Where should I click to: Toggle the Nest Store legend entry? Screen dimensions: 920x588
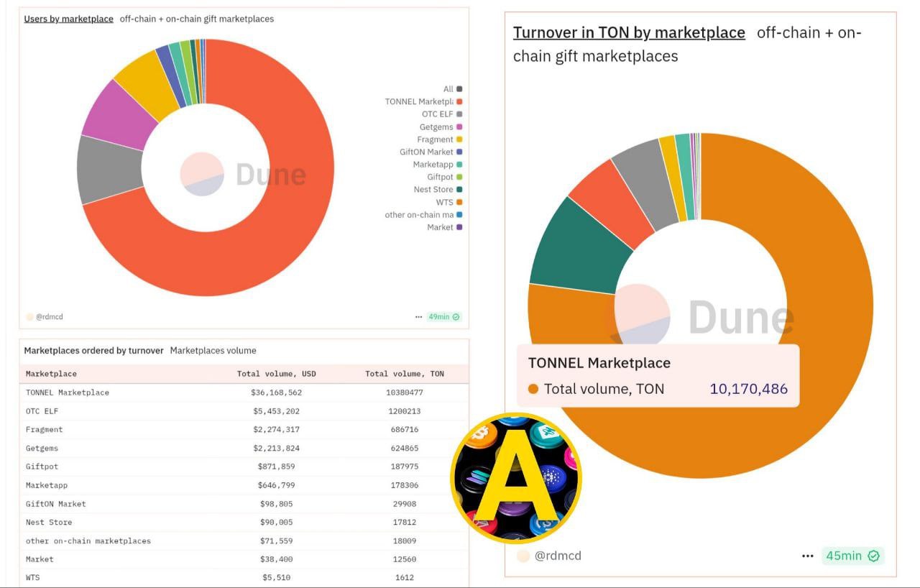point(438,190)
